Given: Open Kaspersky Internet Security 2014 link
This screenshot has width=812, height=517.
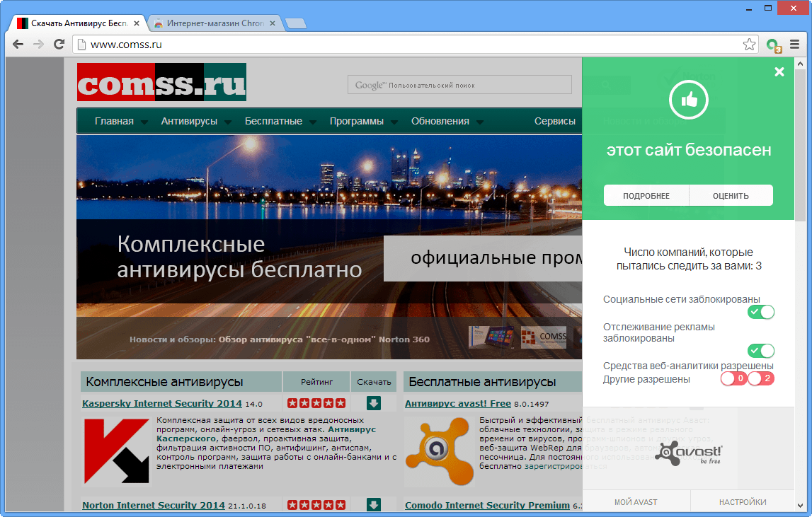Looking at the screenshot, I should [x=162, y=403].
